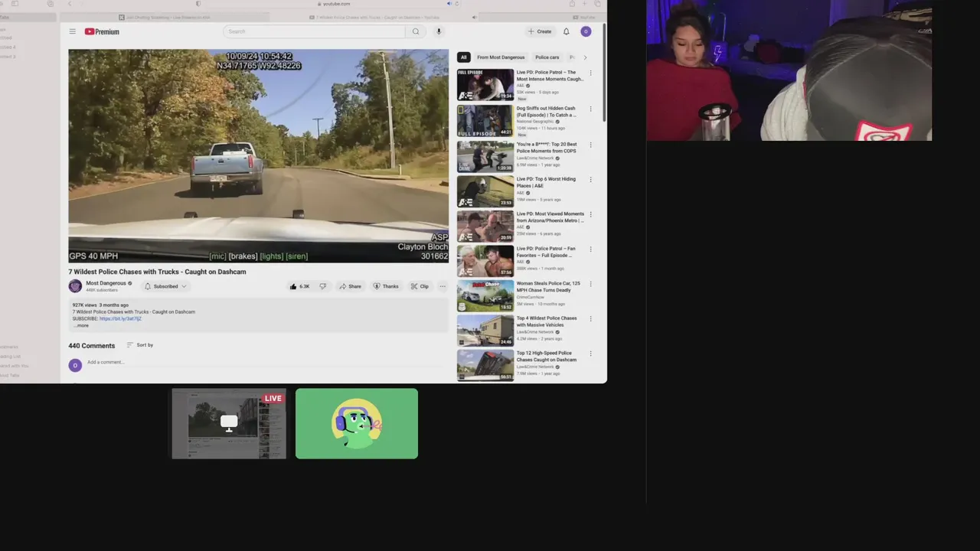Screen dimensions: 980x551
Task: Open Most Viewed Moments Arizona thumbnail
Action: pyautogui.click(x=485, y=227)
